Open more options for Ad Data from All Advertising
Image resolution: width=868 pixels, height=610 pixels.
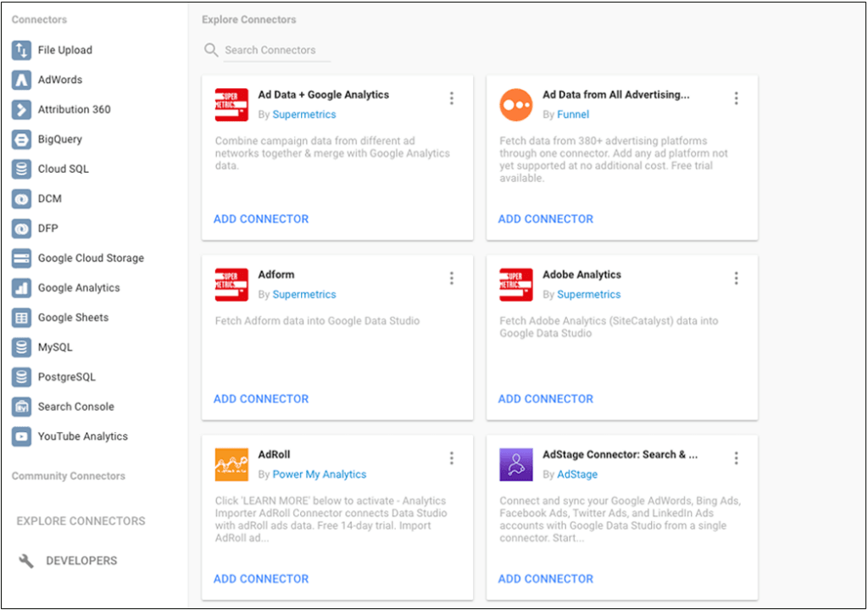click(x=737, y=98)
